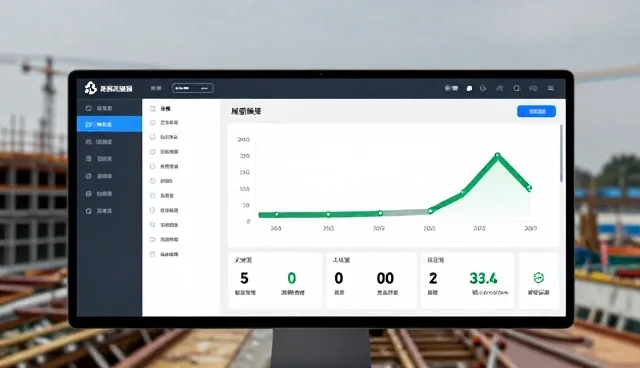This screenshot has width=640, height=368.
Task: Click the icon of the fourth dark sidebar item
Action: (x=89, y=159)
